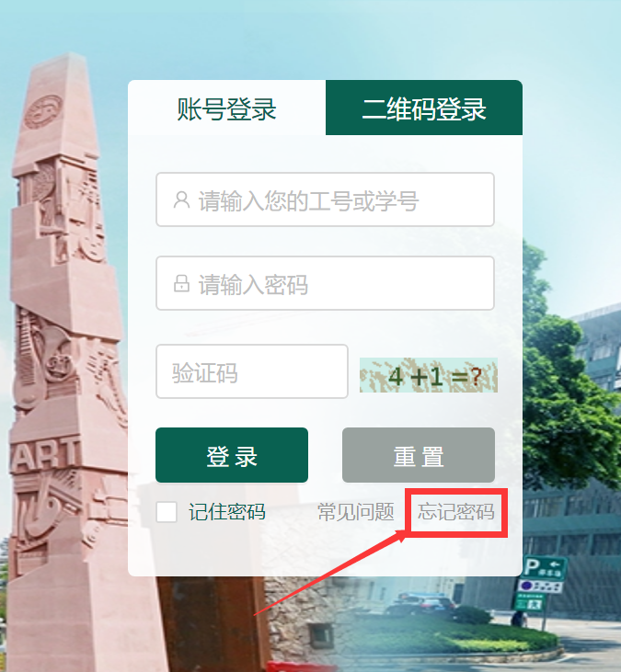Open the 常见问题 link

(355, 512)
